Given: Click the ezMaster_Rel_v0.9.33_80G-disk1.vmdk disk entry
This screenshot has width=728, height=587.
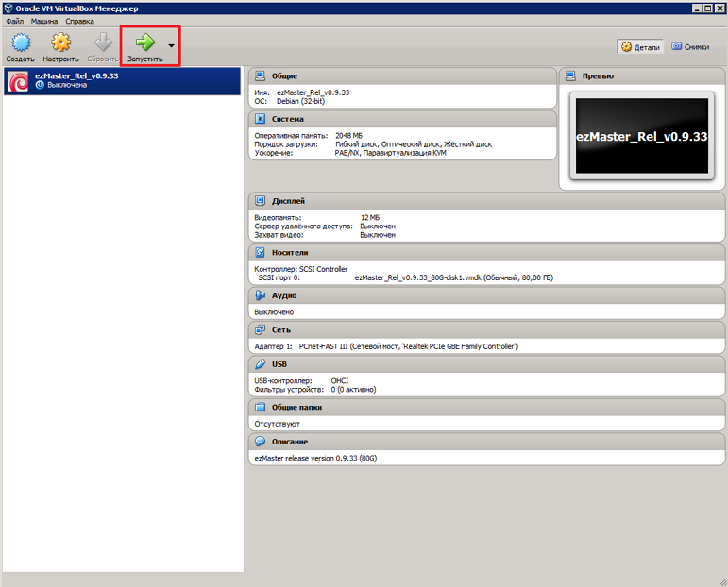Looking at the screenshot, I should (x=453, y=277).
